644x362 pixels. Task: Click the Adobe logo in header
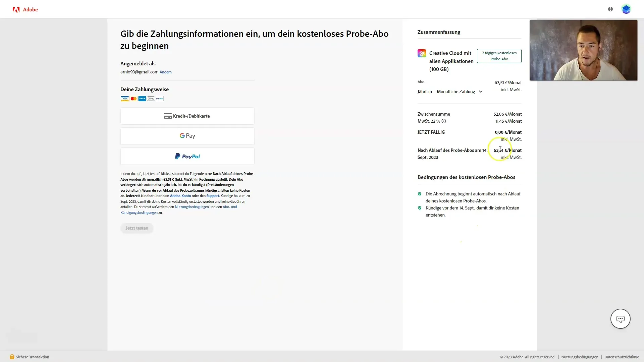(x=25, y=9)
